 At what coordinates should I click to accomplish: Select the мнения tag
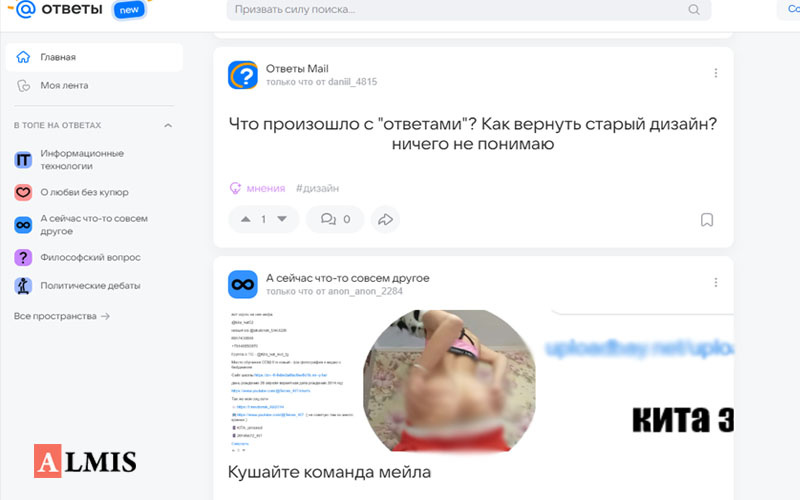257,188
